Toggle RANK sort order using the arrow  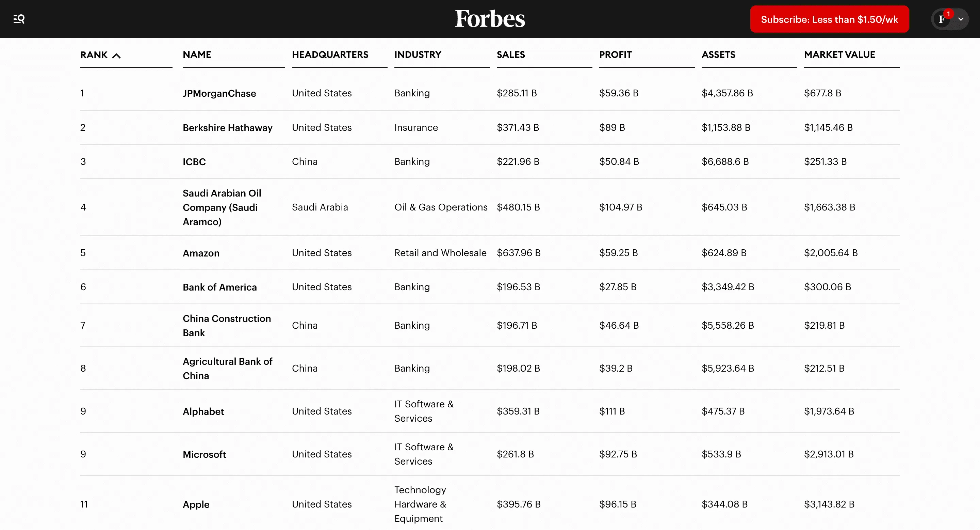click(116, 55)
